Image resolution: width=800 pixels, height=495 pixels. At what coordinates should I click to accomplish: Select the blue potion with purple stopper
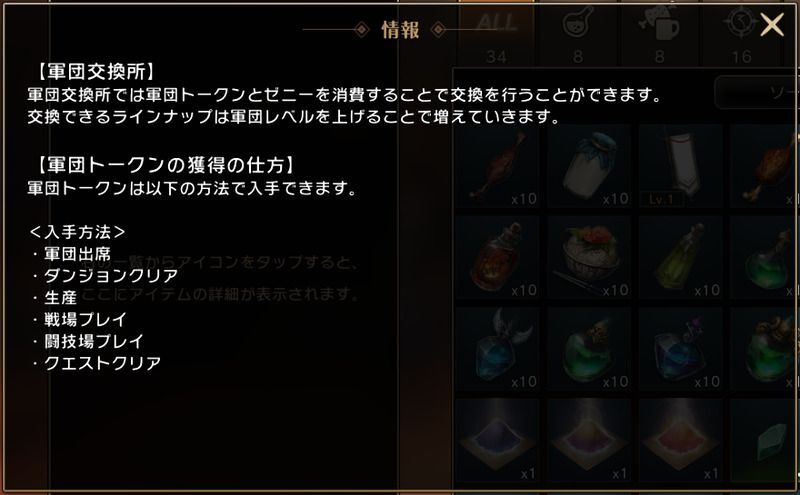pos(681,349)
